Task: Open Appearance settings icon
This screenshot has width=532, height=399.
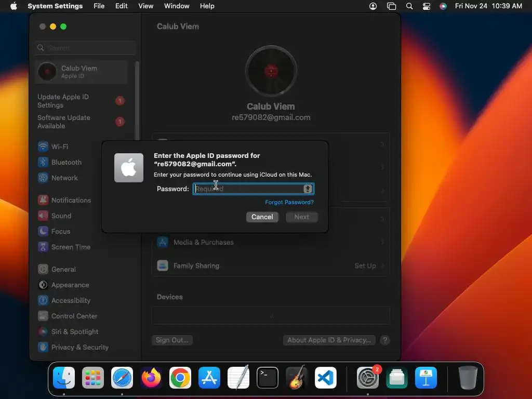Action: click(x=43, y=285)
